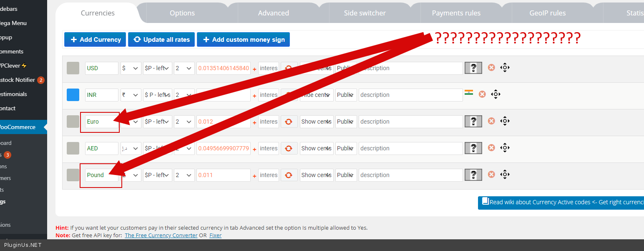Open the USD decimals dropdown
The height and width of the screenshot is (251, 644).
(184, 68)
